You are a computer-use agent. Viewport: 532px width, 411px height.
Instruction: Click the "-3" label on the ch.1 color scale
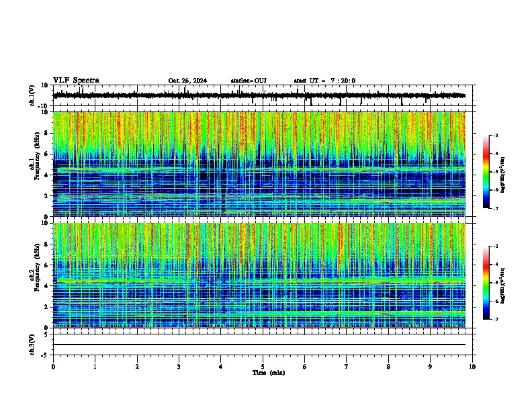point(496,135)
